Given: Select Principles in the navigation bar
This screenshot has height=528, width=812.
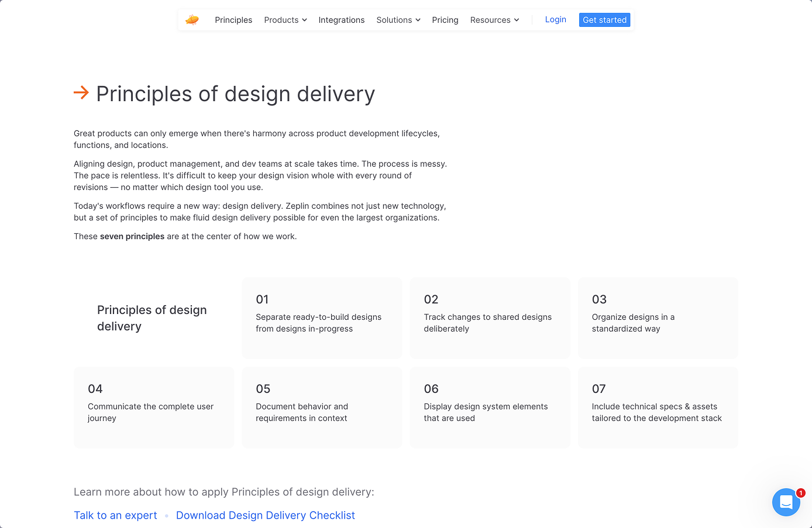Looking at the screenshot, I should pyautogui.click(x=233, y=19).
